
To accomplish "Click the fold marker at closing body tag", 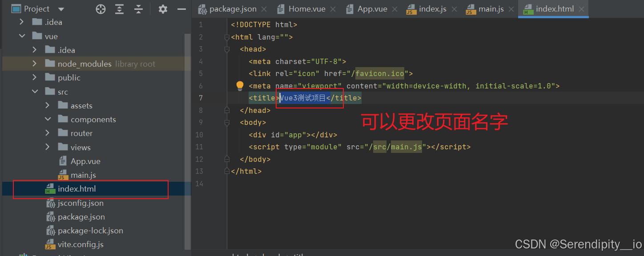I will 227,159.
